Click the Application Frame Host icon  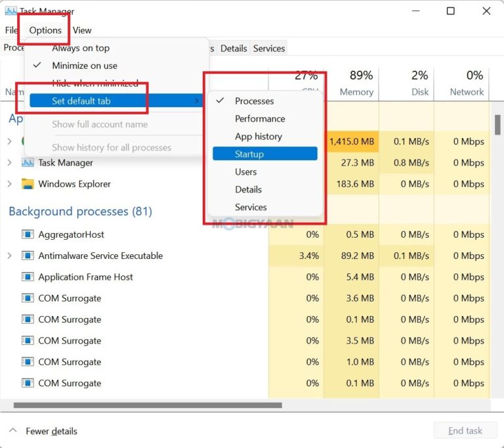[28, 277]
